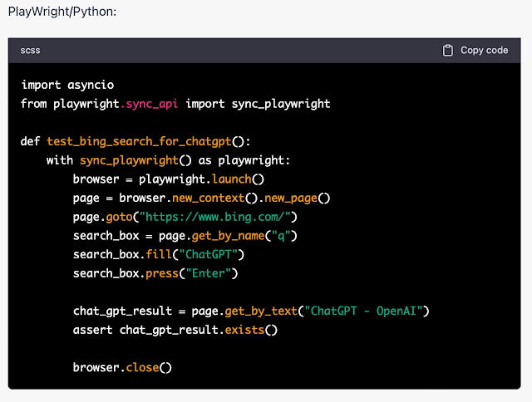This screenshot has width=532, height=402.
Task: Click the 'get_by_name' method call
Action: click(228, 236)
